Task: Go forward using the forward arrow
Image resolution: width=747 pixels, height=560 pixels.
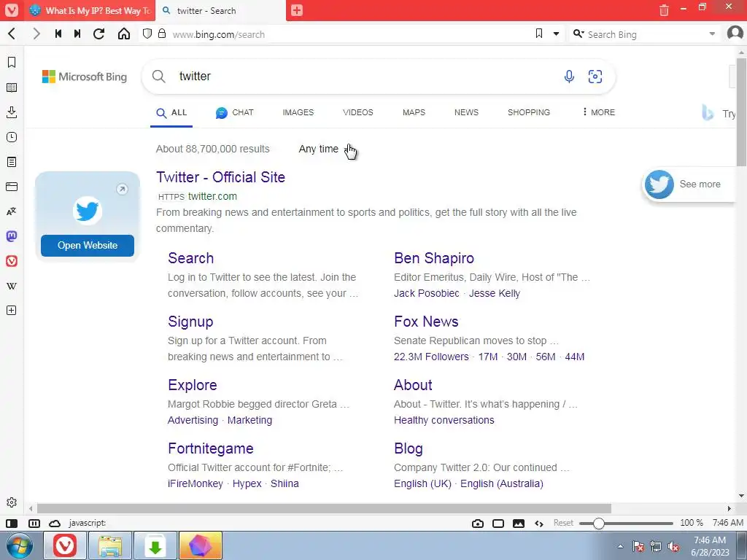Action: (36, 34)
